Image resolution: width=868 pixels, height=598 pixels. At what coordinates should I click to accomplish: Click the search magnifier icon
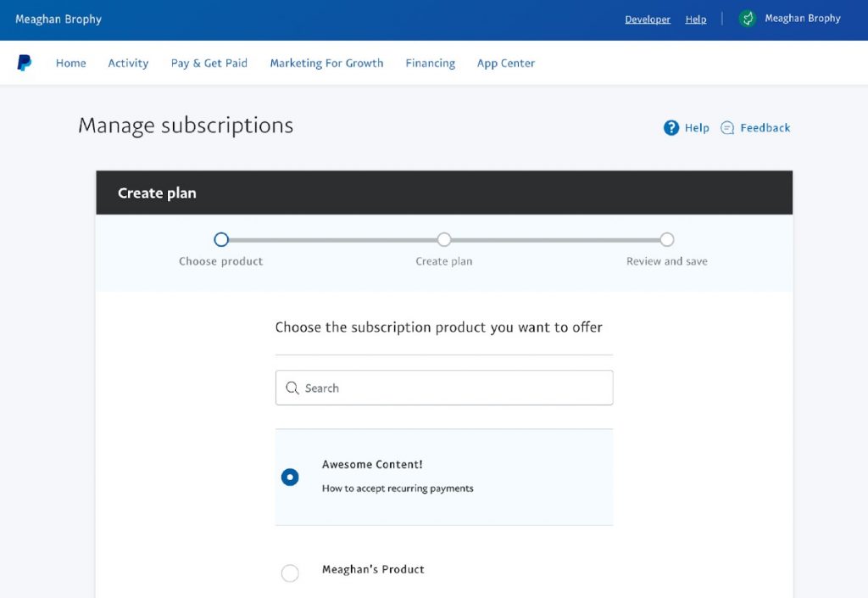pos(292,387)
